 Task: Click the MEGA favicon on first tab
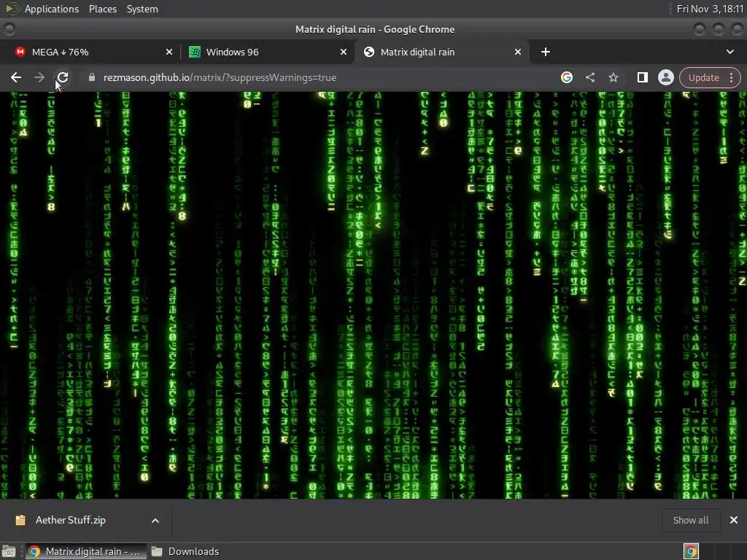click(x=20, y=52)
